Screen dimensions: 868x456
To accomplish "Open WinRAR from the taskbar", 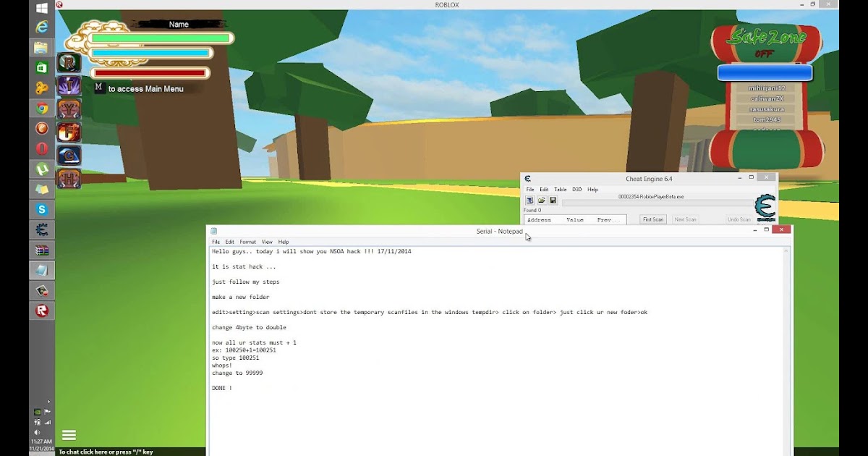I will coord(42,250).
